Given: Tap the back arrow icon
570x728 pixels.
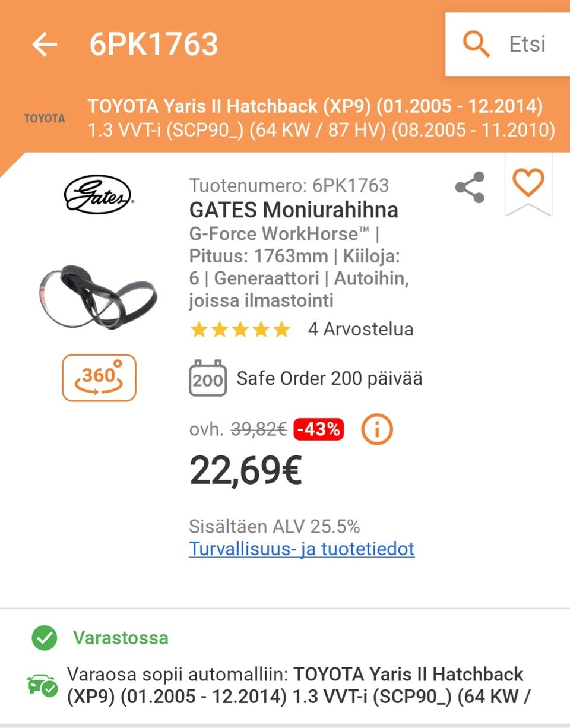Looking at the screenshot, I should click(45, 44).
